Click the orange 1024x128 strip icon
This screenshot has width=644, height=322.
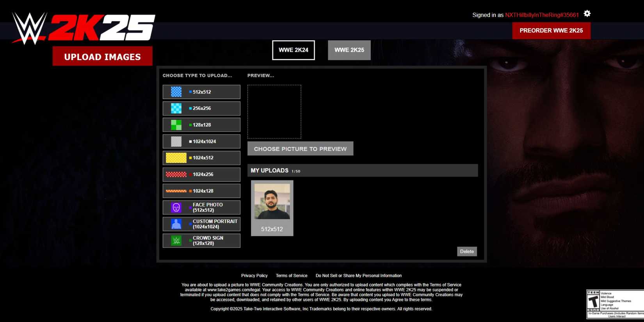(176, 191)
